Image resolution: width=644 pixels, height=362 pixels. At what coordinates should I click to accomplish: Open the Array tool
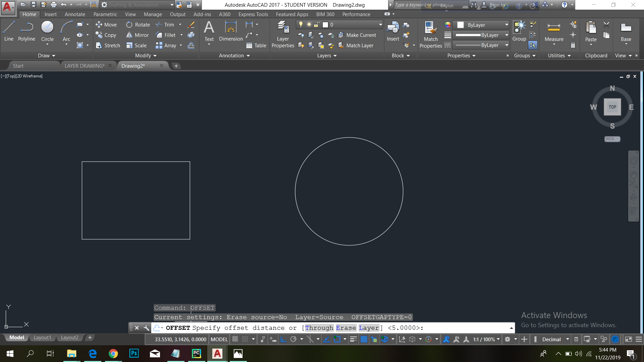point(166,45)
